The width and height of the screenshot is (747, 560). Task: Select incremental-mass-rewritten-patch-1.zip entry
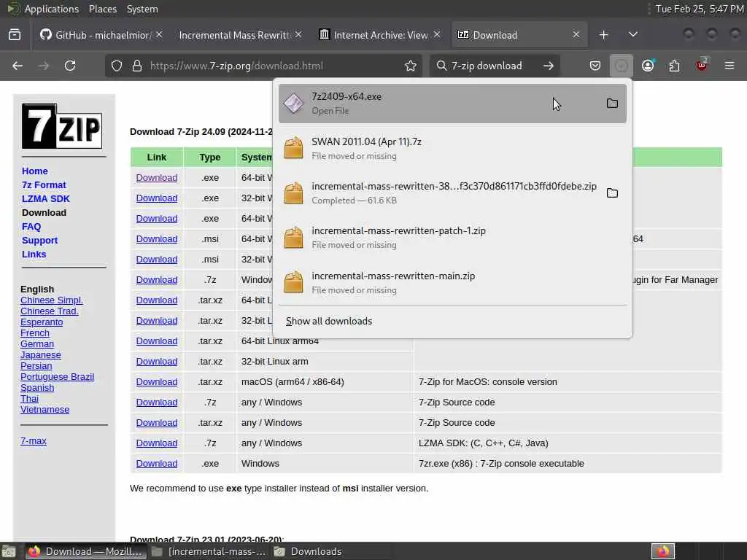click(x=452, y=237)
